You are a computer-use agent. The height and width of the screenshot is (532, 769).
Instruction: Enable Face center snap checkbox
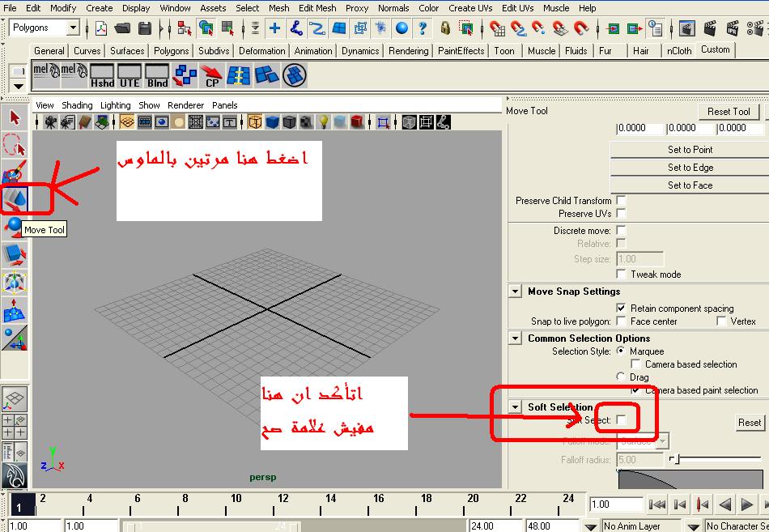point(621,321)
